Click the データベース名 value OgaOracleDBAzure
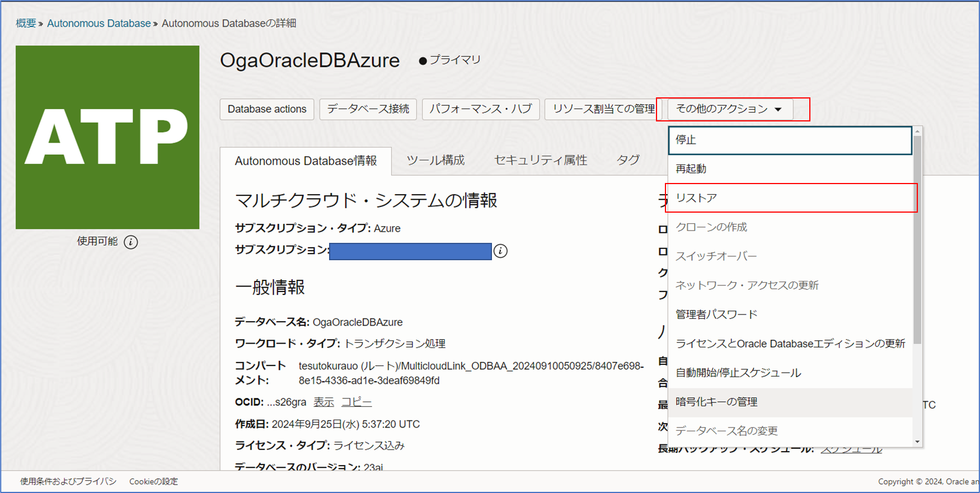980x493 pixels. [x=358, y=322]
